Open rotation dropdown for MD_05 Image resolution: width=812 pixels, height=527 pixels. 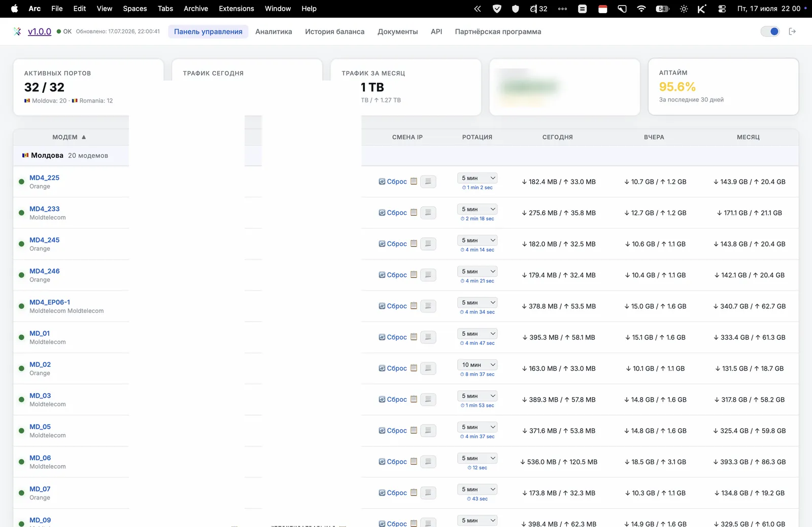pyautogui.click(x=477, y=427)
